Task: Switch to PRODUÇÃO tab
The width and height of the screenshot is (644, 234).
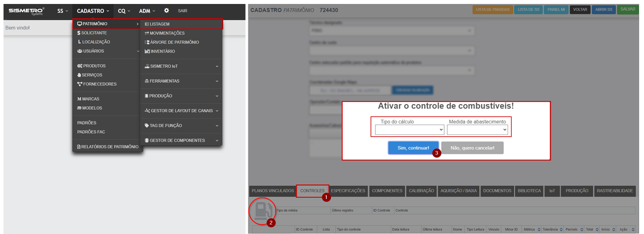Action: (577, 191)
